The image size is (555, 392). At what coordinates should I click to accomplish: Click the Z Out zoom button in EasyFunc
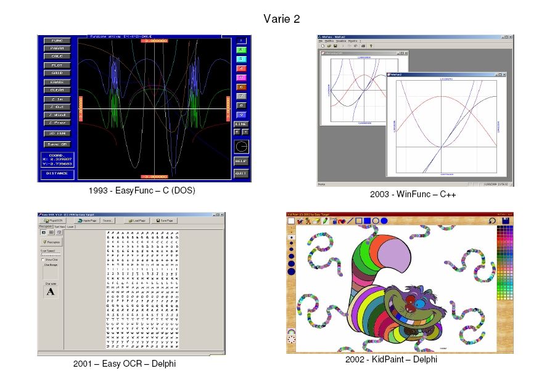coord(57,107)
